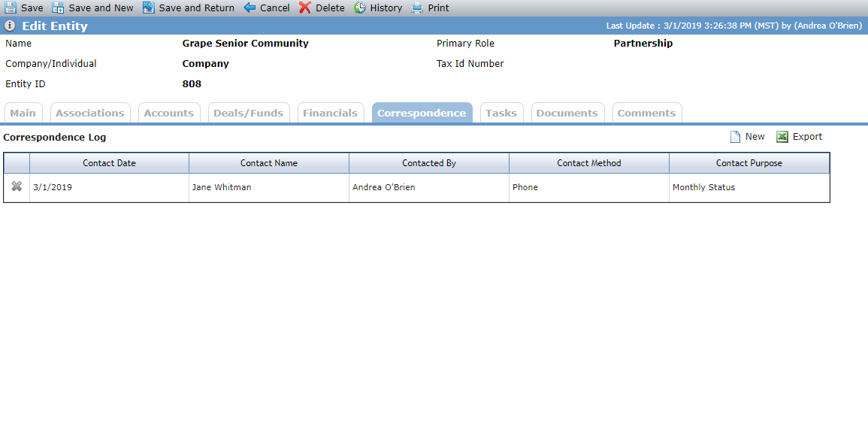Open the Accounts tab
Image resolution: width=868 pixels, height=424 pixels.
coord(169,113)
